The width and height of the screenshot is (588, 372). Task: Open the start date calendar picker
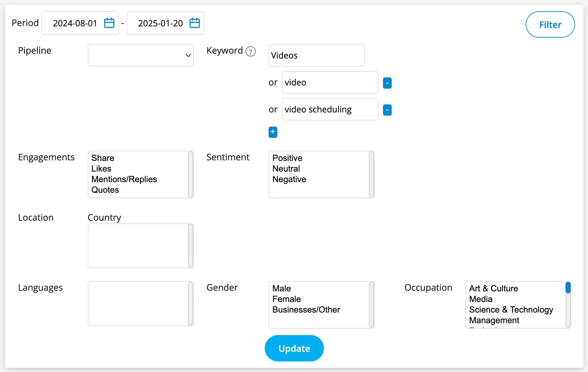point(109,23)
